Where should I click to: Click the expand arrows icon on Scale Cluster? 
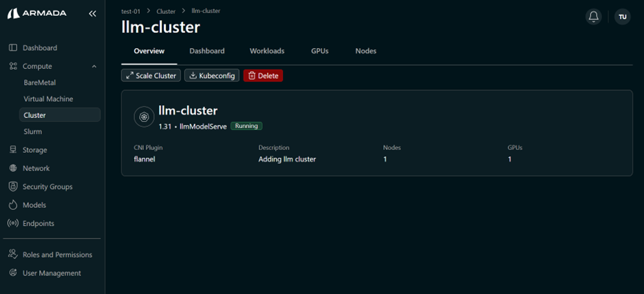tap(130, 76)
